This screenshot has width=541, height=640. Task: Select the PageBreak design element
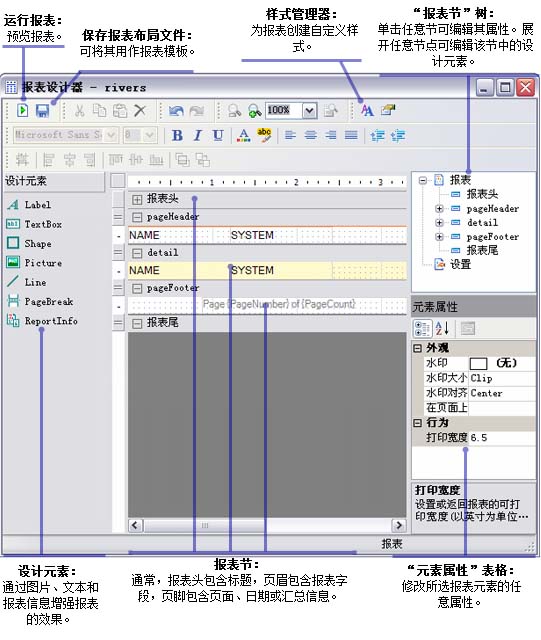click(40, 301)
